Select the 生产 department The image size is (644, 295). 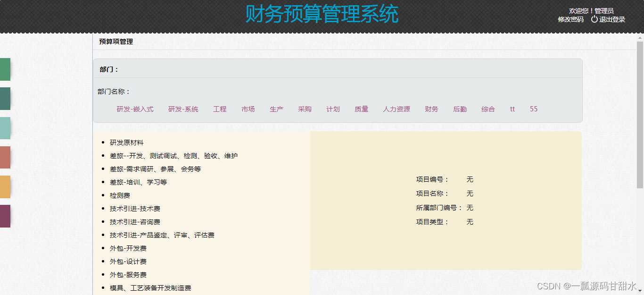tap(276, 109)
